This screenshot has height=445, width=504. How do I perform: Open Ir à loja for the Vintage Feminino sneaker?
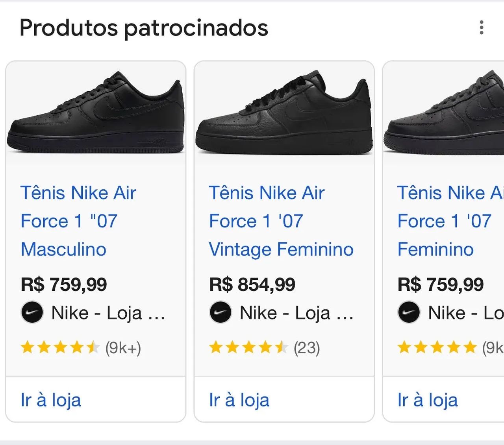pos(239,399)
